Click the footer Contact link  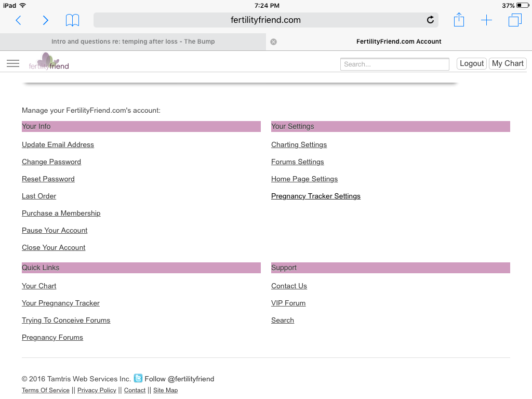135,390
